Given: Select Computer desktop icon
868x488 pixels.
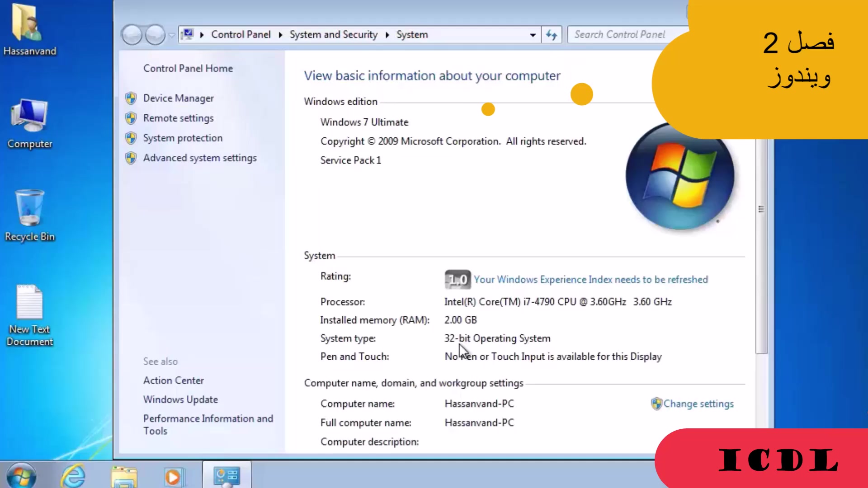Looking at the screenshot, I should (30, 124).
